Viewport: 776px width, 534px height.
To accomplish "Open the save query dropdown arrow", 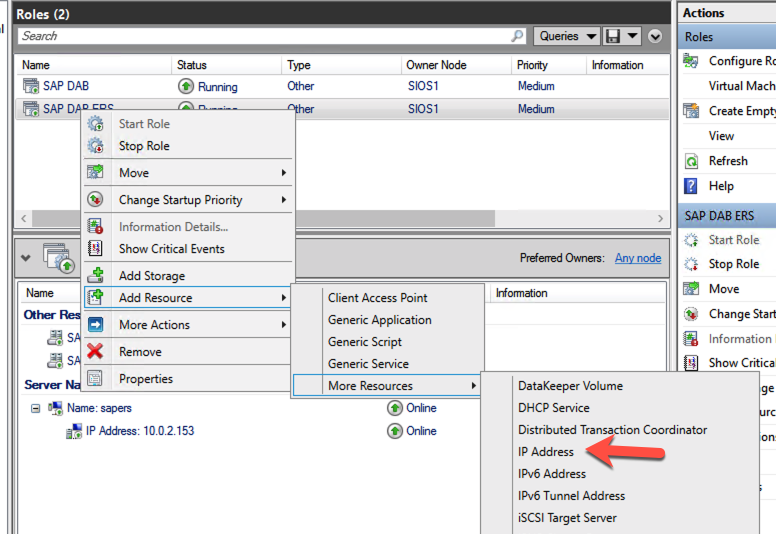I will (632, 36).
